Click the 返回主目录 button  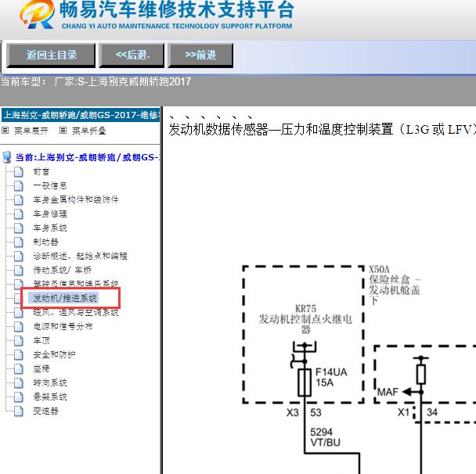click(51, 56)
